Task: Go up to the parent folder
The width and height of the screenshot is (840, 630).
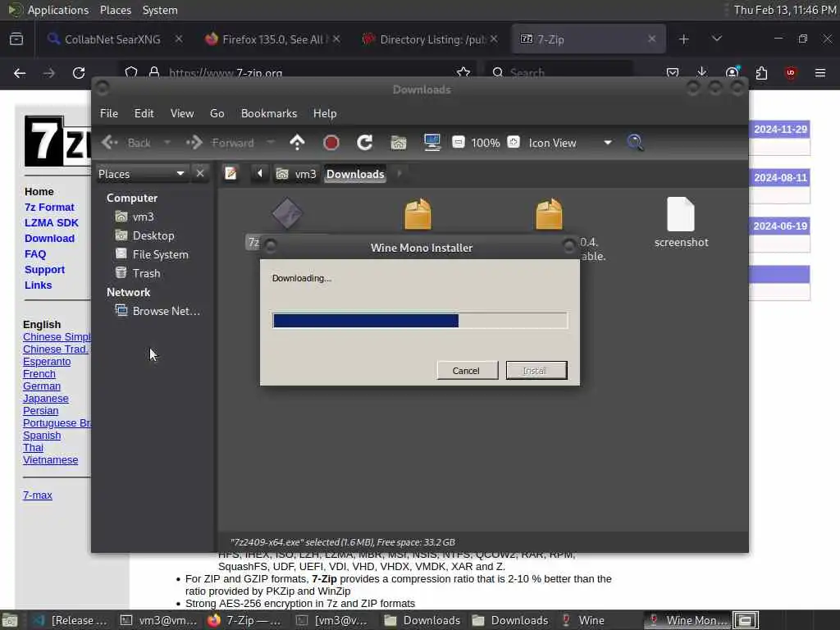Action: 297,143
